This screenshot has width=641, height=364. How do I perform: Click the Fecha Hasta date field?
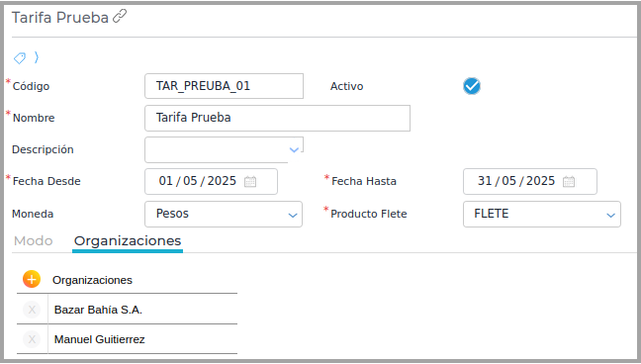530,181
